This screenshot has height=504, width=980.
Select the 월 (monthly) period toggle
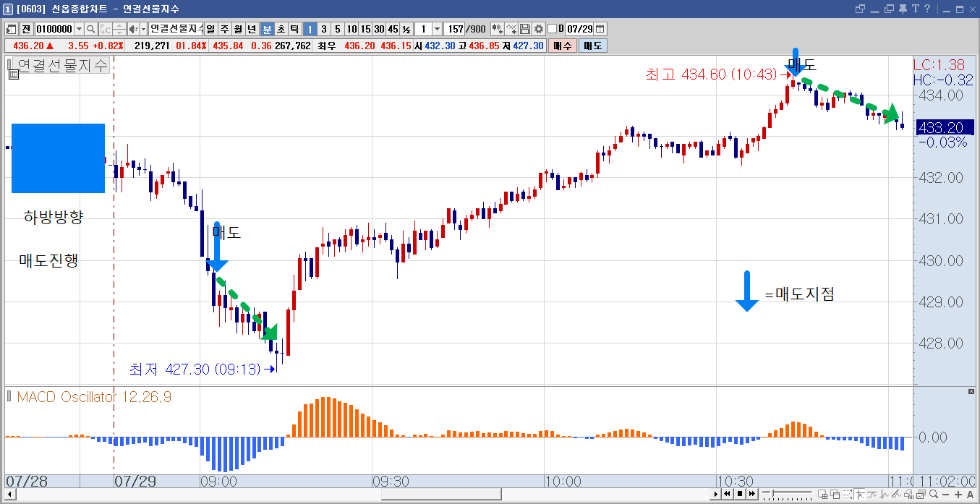(x=238, y=29)
